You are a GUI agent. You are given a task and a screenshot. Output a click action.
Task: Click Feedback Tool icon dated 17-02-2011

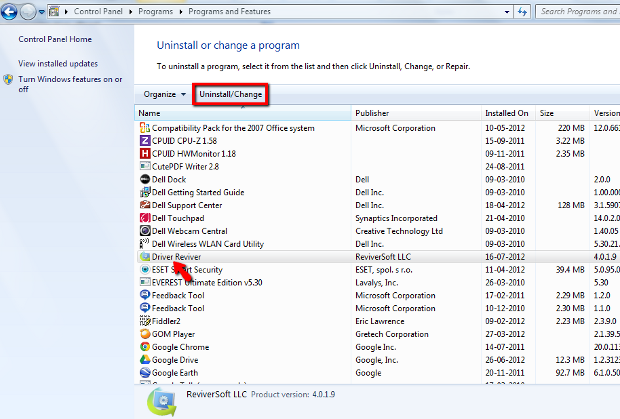145,295
